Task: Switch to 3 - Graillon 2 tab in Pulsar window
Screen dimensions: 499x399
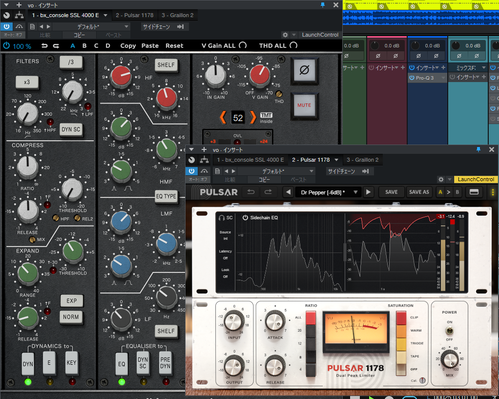Action: click(362, 160)
